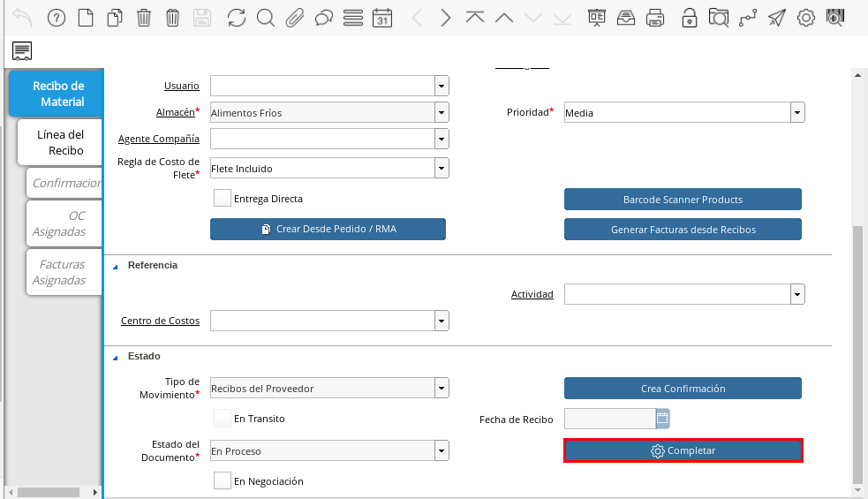Click the Help question mark icon
Screen dimensions: 868x499
coord(56,18)
